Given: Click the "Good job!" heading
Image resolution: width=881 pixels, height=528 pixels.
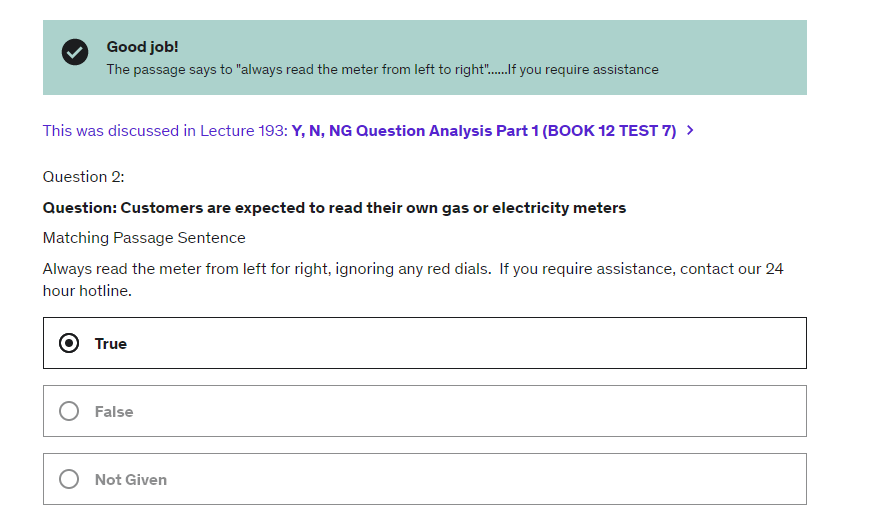Looking at the screenshot, I should [142, 47].
